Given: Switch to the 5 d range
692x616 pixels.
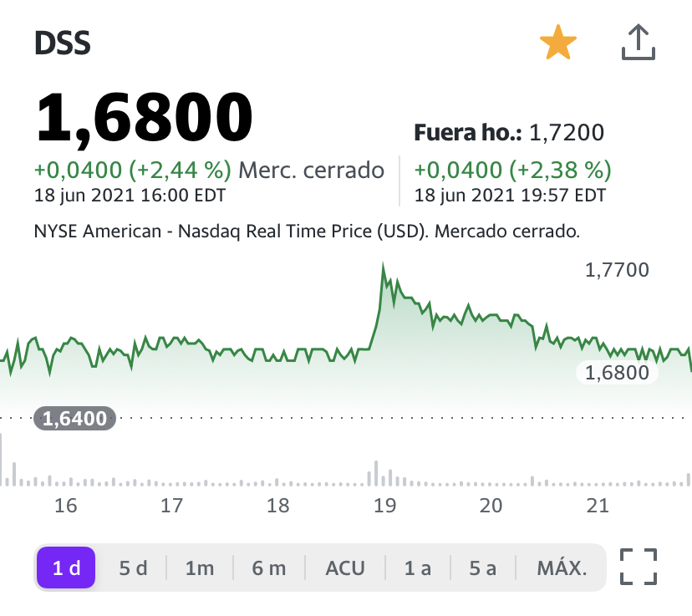Looking at the screenshot, I should [133, 568].
